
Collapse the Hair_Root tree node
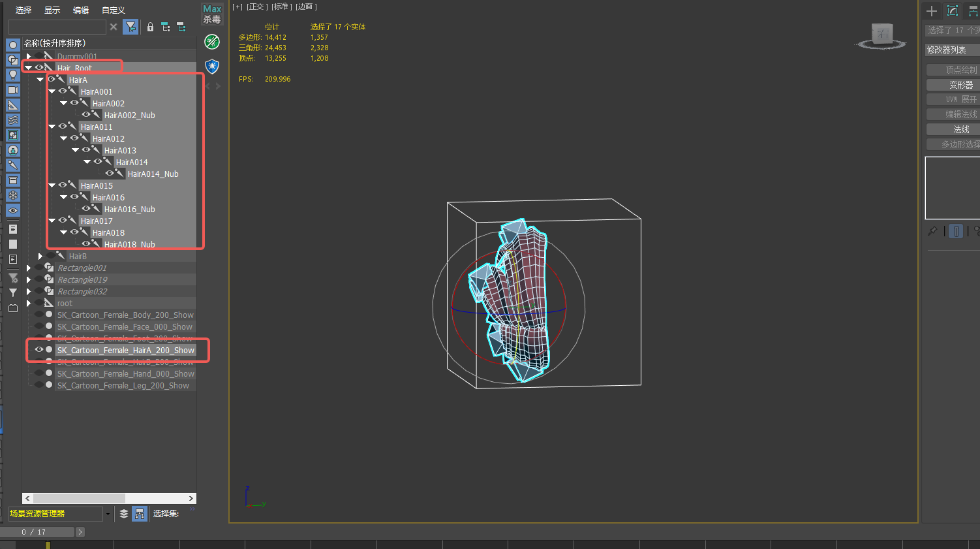click(x=28, y=68)
